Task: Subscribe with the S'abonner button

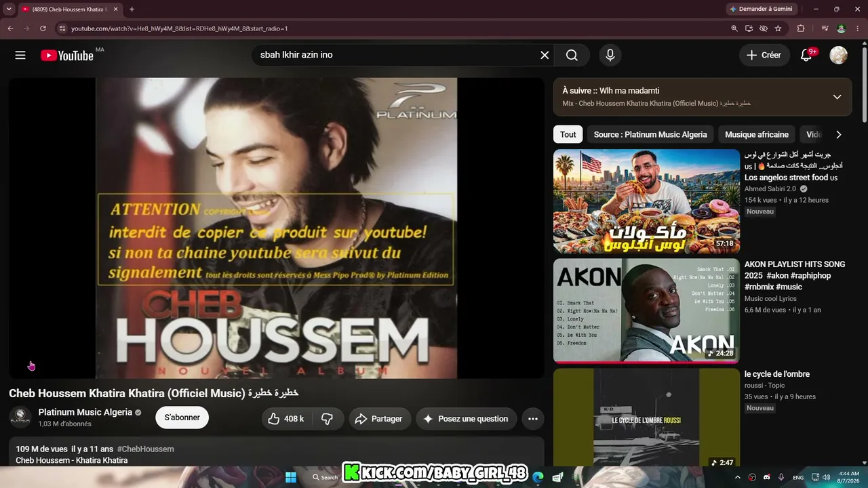Action: tap(182, 418)
